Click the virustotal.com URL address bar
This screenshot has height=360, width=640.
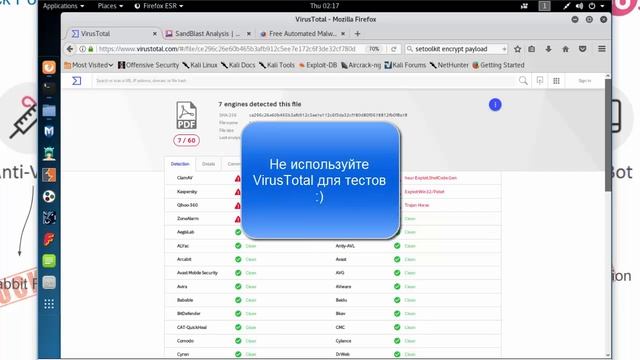[227, 49]
